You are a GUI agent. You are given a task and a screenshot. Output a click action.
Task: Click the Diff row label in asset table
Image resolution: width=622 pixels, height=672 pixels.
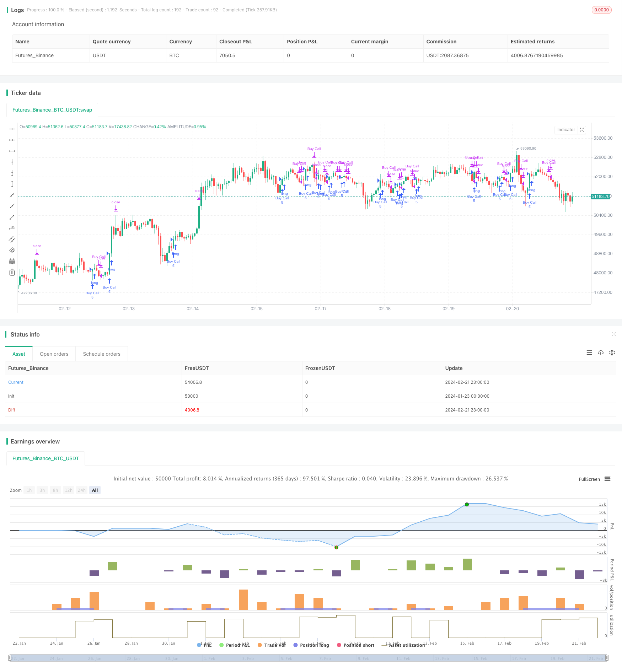[12, 410]
